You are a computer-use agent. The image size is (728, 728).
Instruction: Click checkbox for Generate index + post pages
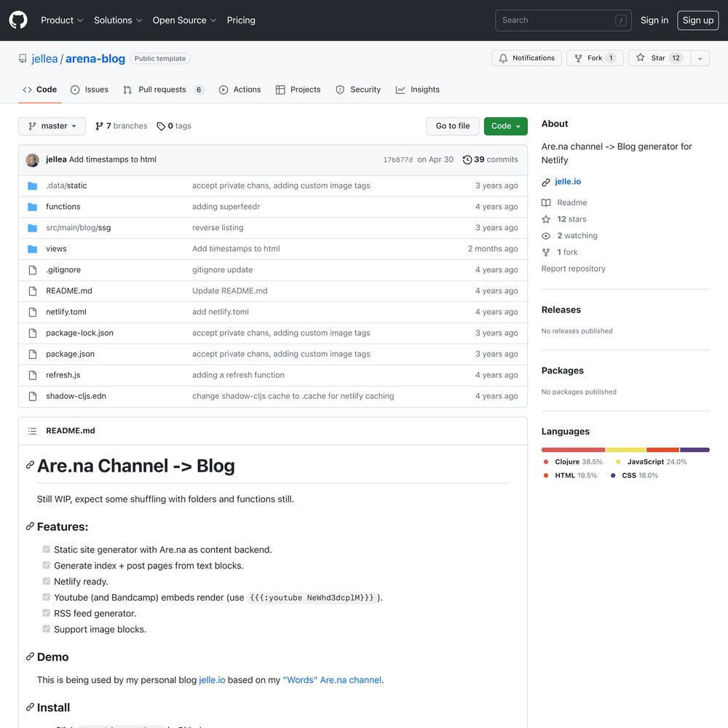coord(47,565)
